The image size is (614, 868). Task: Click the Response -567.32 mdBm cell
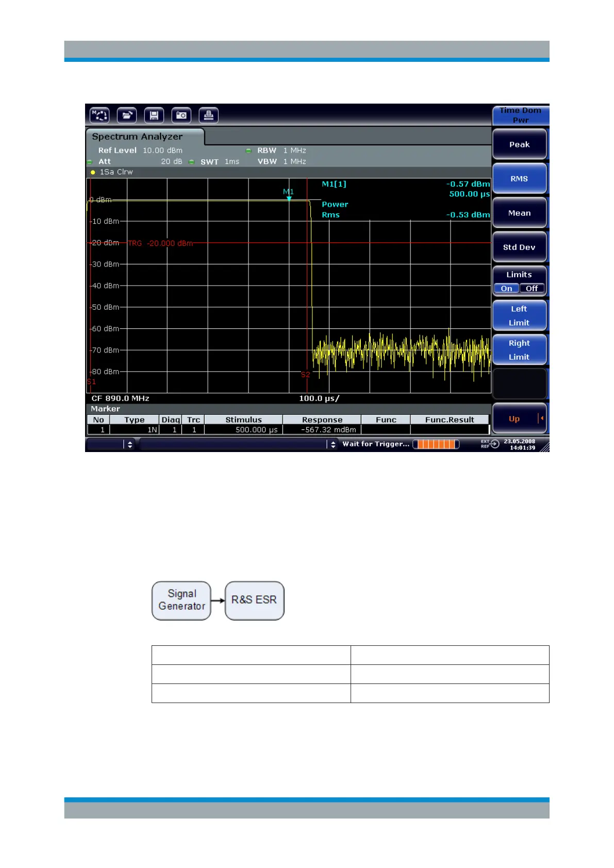coord(322,429)
